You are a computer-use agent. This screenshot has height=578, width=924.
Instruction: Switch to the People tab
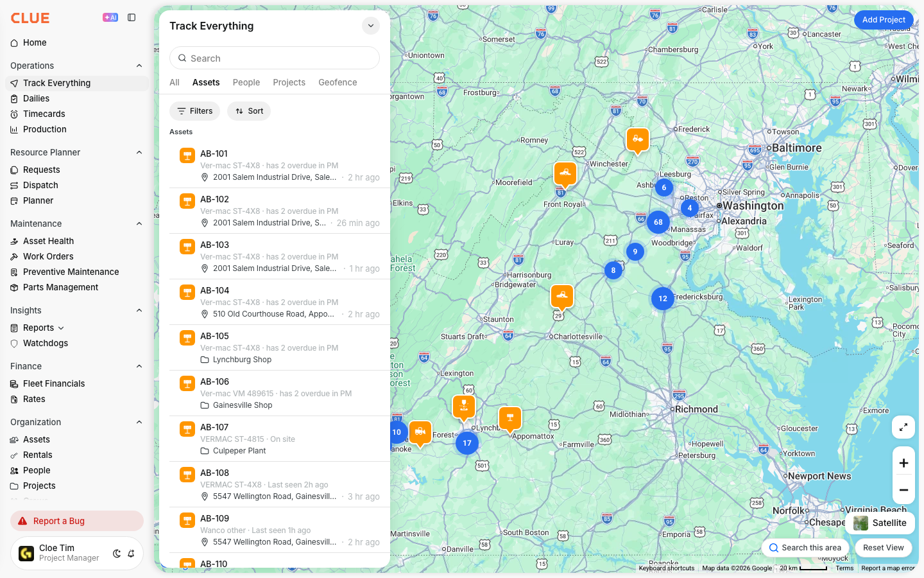[x=246, y=82]
